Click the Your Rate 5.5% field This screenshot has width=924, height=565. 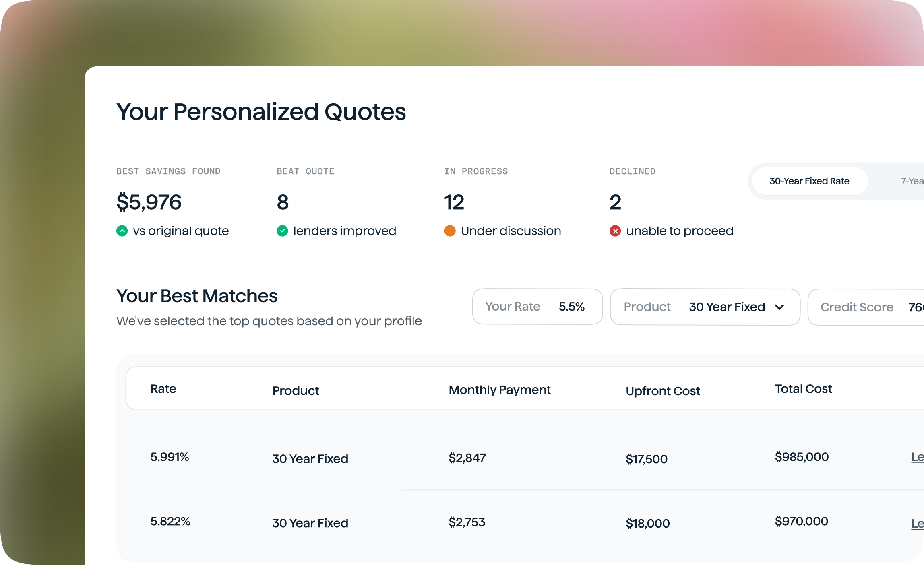pos(537,307)
